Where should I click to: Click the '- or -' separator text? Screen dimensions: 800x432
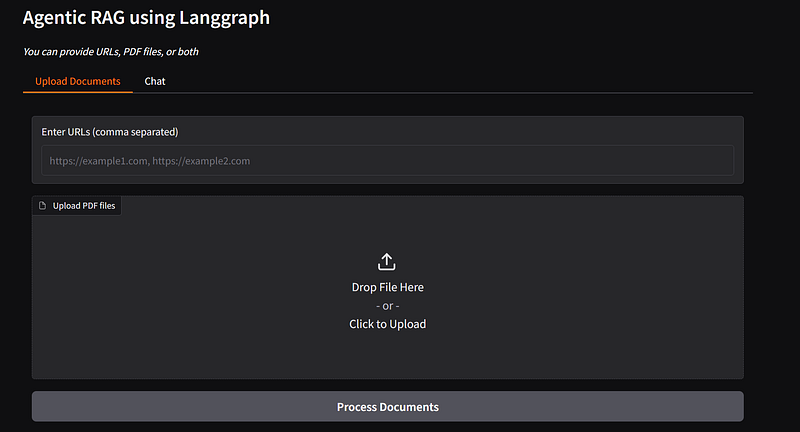(x=388, y=306)
